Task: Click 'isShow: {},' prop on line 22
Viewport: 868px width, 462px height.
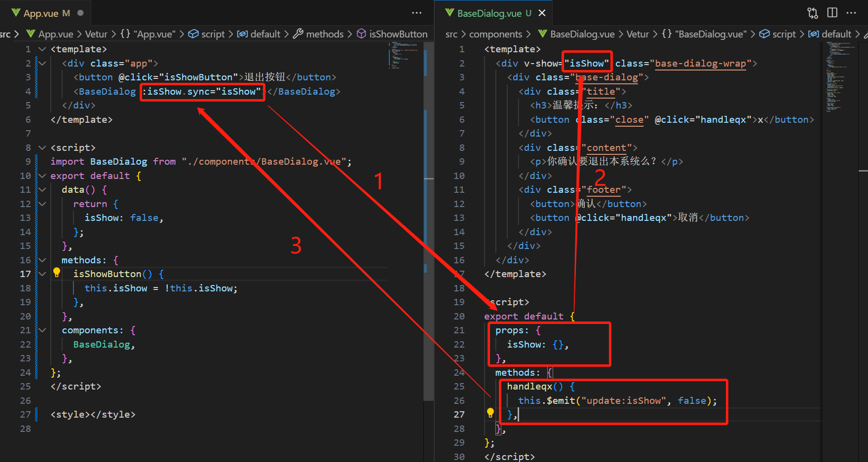Action: [538, 344]
